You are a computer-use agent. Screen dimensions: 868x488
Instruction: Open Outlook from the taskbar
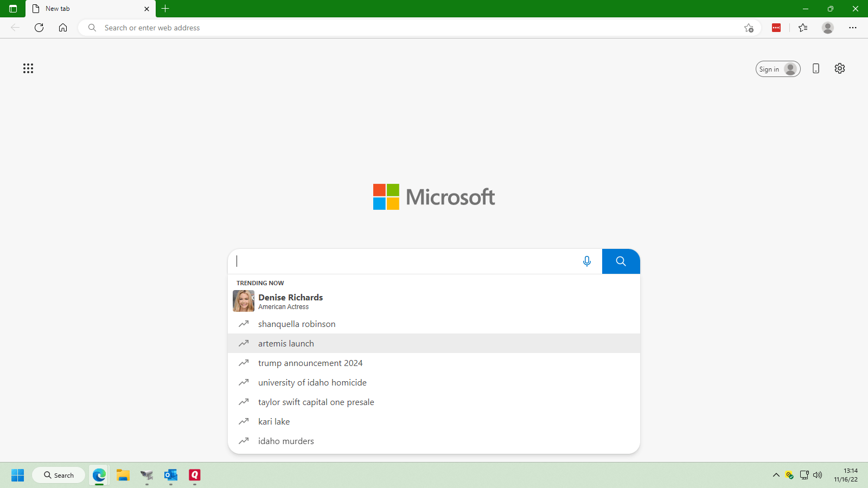(171, 475)
